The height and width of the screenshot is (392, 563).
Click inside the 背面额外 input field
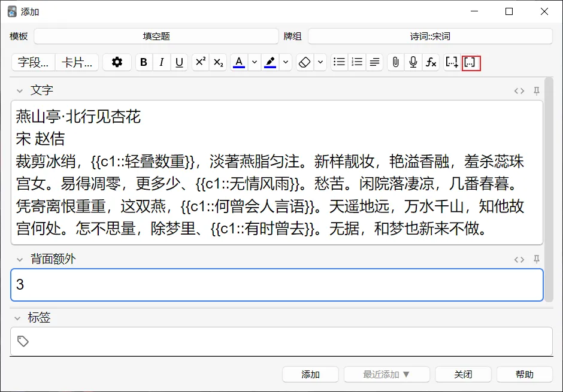240,285
